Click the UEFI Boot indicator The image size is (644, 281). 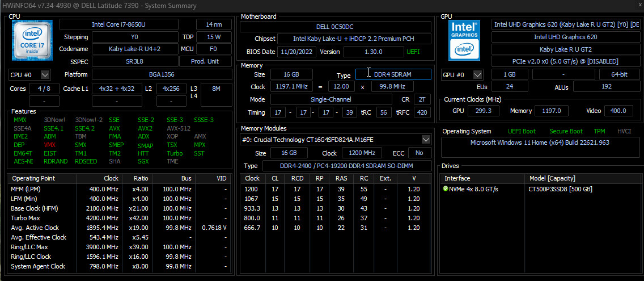coord(522,131)
